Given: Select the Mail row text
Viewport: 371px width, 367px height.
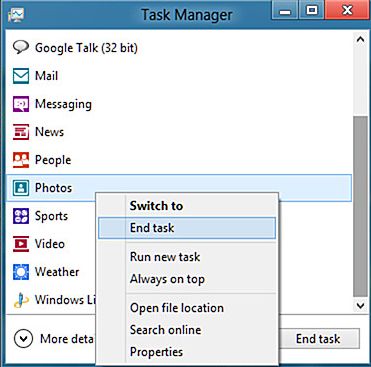Looking at the screenshot, I should point(46,76).
